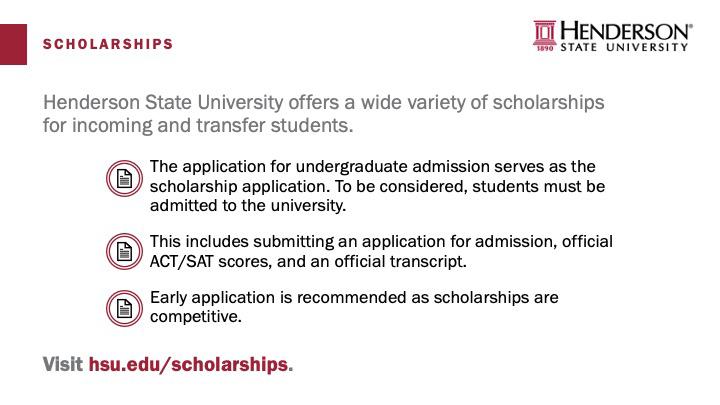Click the SCHOLARSHIPS heading

click(x=108, y=44)
